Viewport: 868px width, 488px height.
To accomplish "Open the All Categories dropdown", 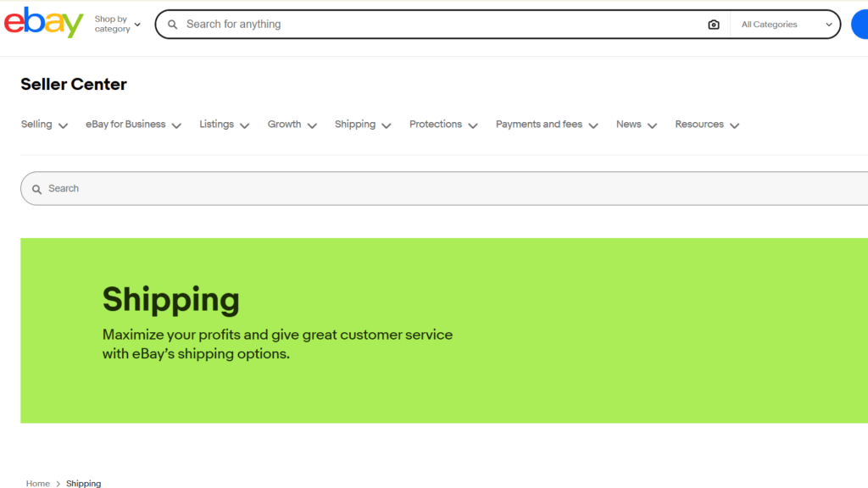I will pyautogui.click(x=787, y=25).
